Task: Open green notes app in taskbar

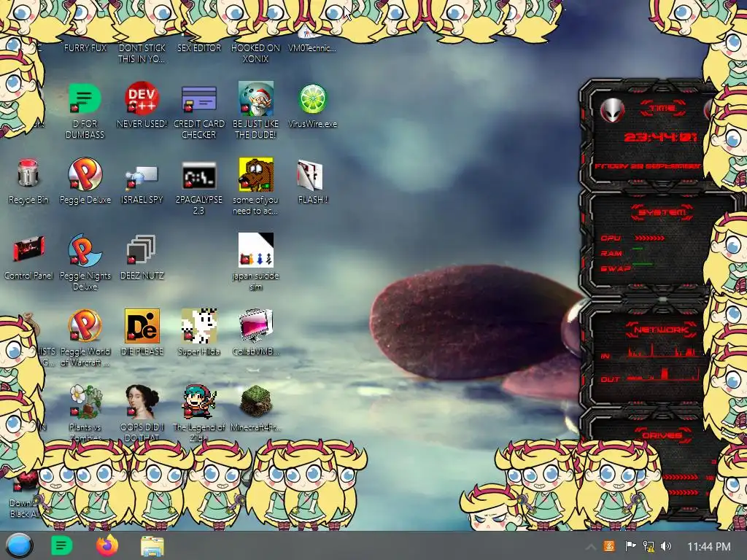Action: [x=61, y=545]
